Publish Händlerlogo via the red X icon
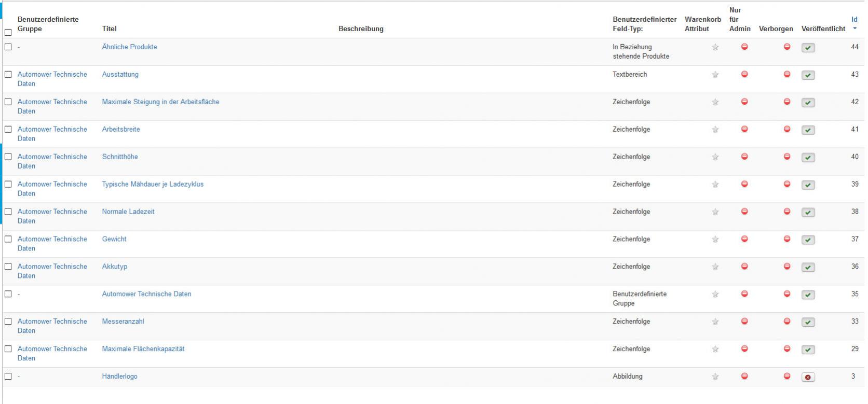 pos(808,377)
